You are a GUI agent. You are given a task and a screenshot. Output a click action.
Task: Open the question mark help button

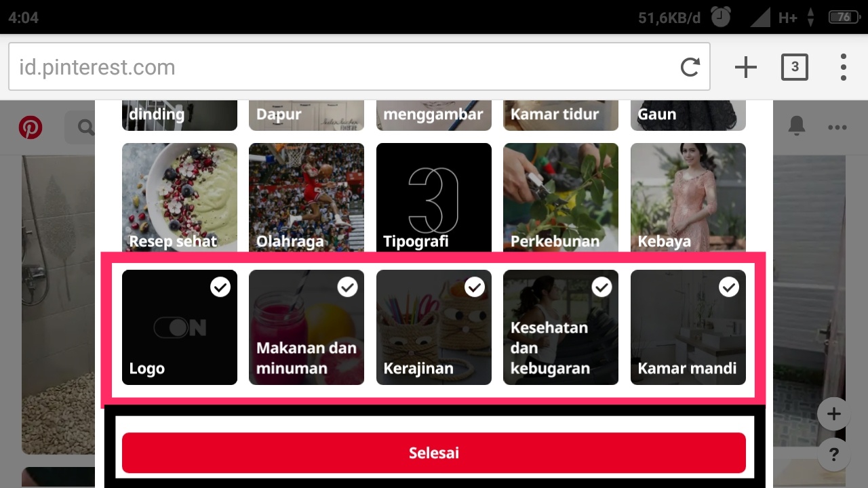834,454
